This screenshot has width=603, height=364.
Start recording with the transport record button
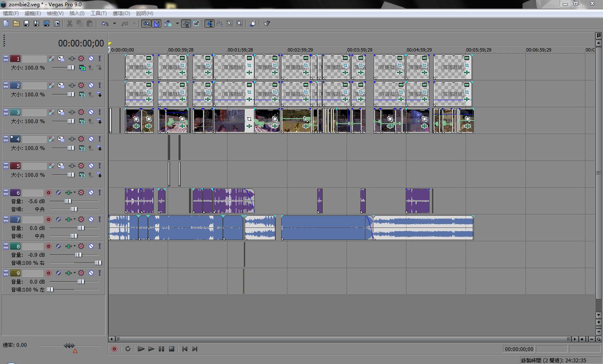click(114, 349)
